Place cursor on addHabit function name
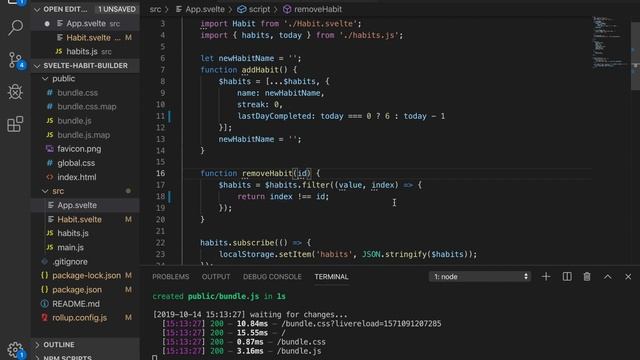 click(260, 70)
